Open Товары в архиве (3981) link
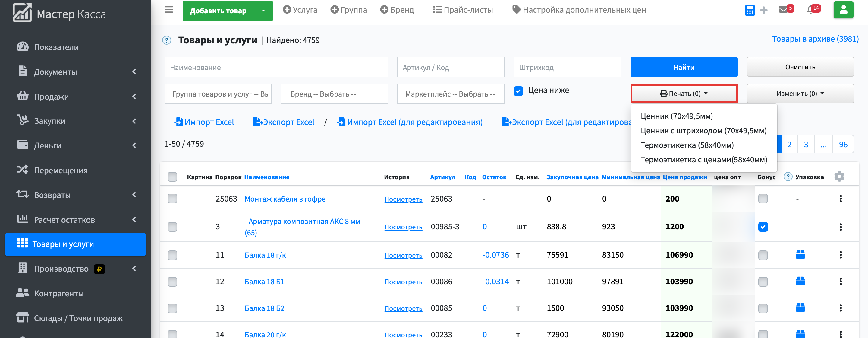868x338 pixels. pyautogui.click(x=815, y=39)
